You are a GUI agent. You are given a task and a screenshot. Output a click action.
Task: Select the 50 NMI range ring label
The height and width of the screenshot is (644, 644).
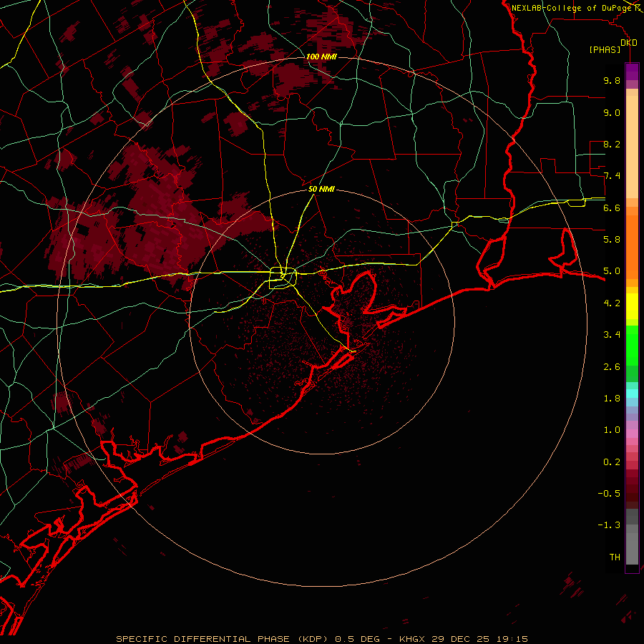pyautogui.click(x=321, y=189)
